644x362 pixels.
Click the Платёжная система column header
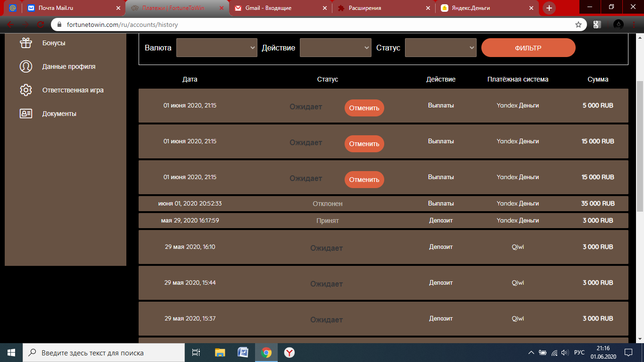[518, 79]
